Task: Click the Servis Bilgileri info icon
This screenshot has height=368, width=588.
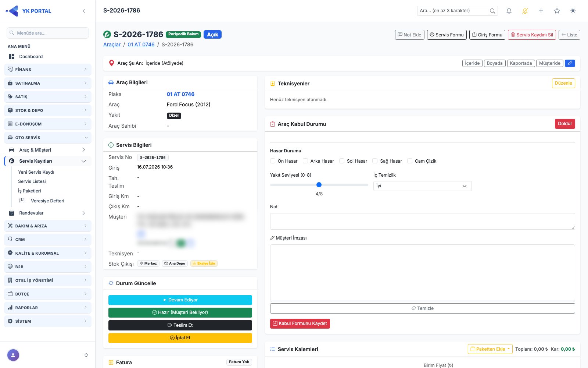Action: coord(111,145)
